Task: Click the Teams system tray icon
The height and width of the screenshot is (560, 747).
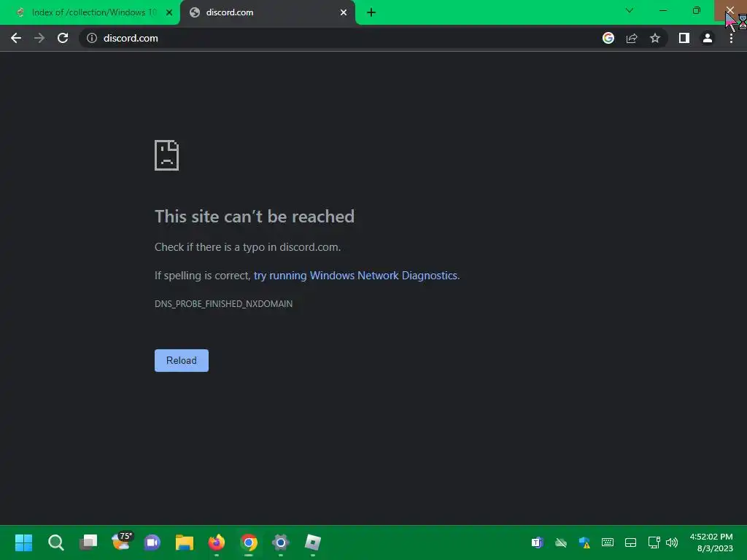Action: [x=538, y=542]
